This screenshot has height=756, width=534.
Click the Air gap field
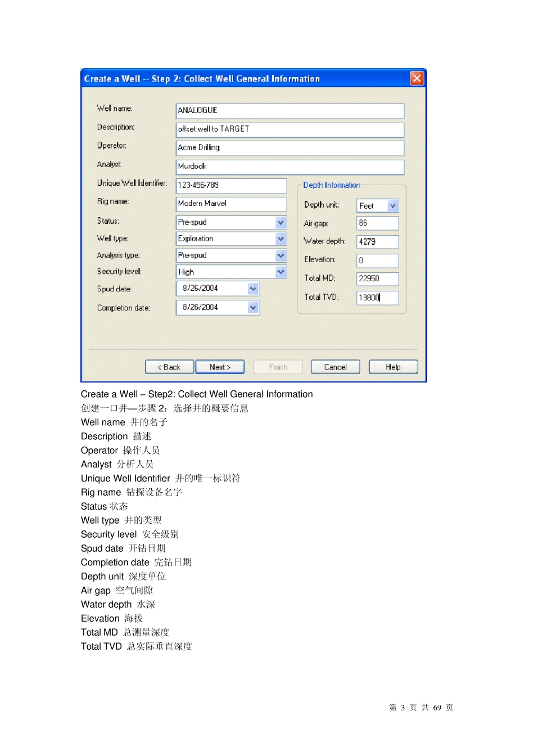point(377,223)
